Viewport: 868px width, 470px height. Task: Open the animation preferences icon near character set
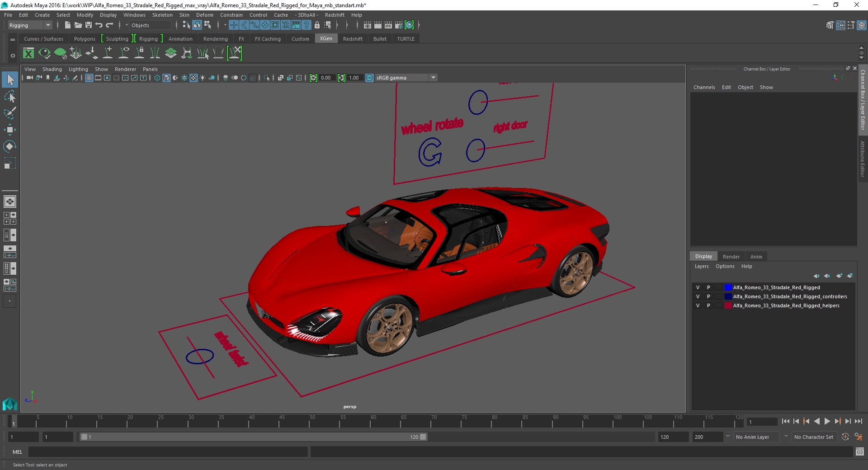coord(859,437)
